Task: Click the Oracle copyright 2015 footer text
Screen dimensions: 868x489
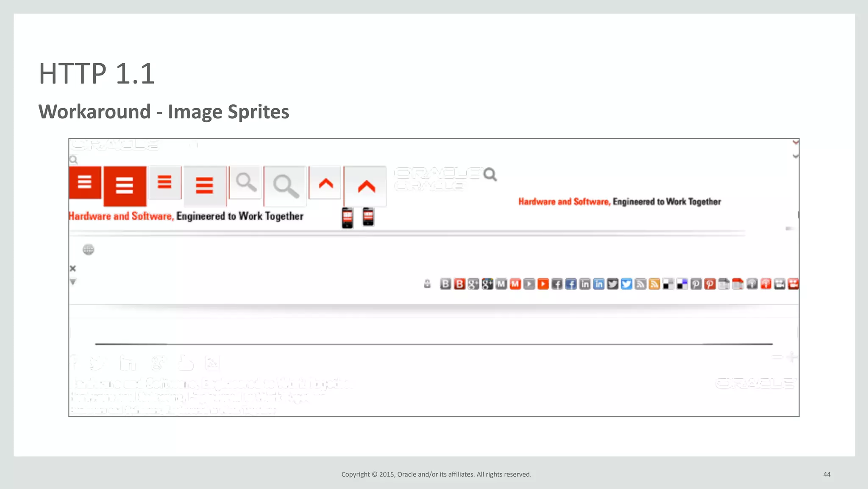Action: 436,474
